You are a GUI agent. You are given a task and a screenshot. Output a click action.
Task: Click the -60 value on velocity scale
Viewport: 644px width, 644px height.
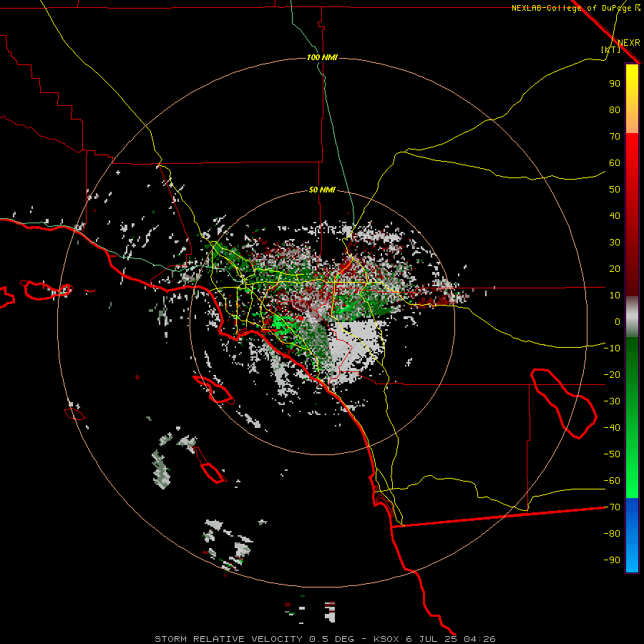[x=612, y=481]
